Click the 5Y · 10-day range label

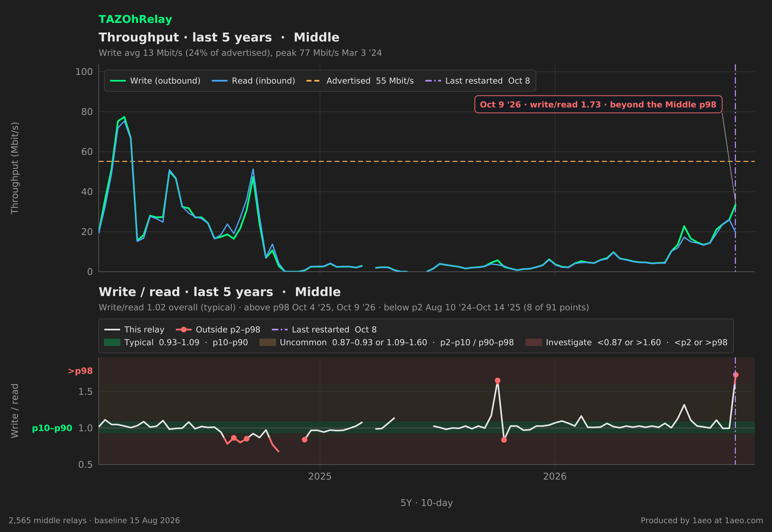tap(427, 503)
